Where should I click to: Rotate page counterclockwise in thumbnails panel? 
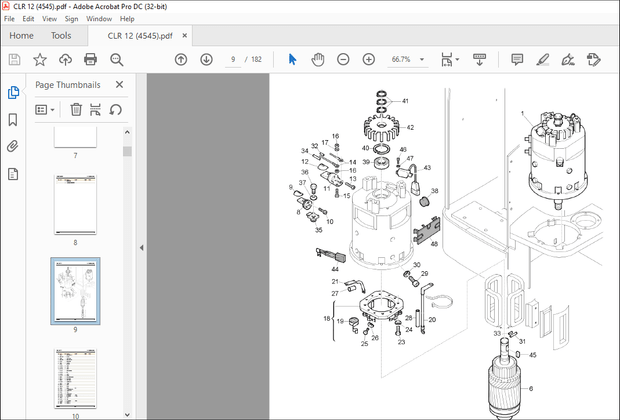(x=115, y=110)
